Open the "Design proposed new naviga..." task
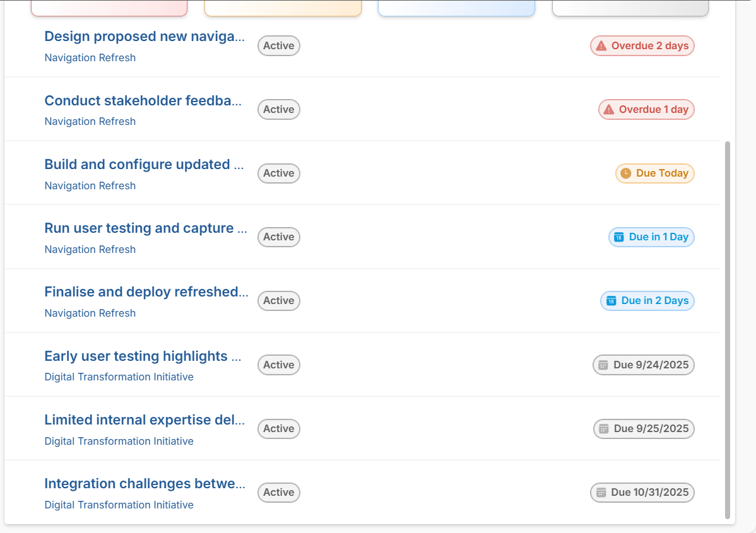This screenshot has width=756, height=533. coord(145,37)
